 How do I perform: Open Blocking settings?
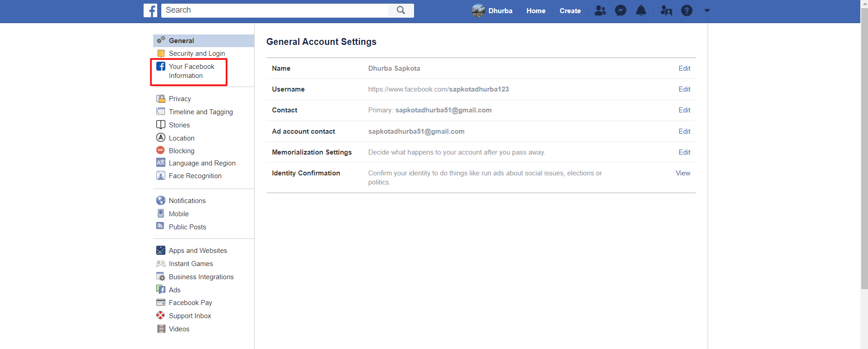182,151
